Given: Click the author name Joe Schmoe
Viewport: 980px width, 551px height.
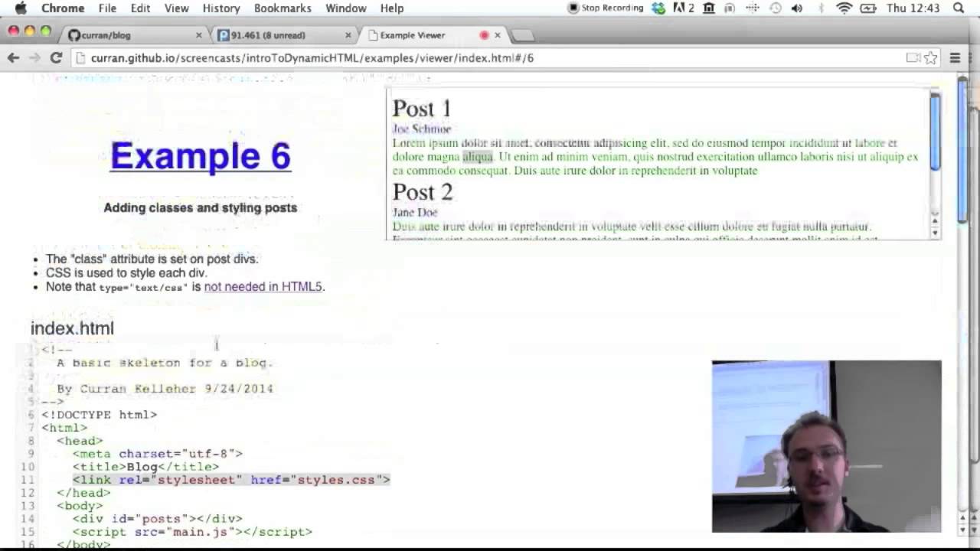Looking at the screenshot, I should [421, 129].
